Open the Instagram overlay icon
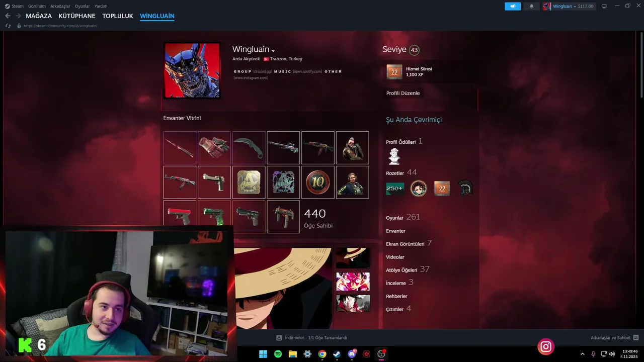644x362 pixels. pyautogui.click(x=546, y=346)
